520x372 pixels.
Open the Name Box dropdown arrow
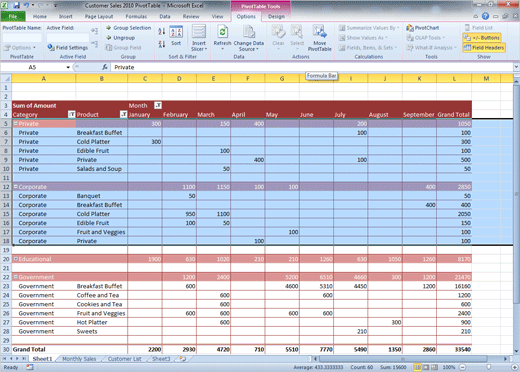(x=68, y=67)
